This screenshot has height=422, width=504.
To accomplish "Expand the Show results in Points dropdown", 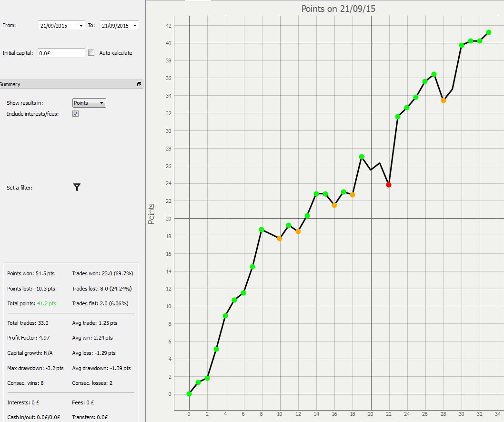I will pyautogui.click(x=89, y=103).
